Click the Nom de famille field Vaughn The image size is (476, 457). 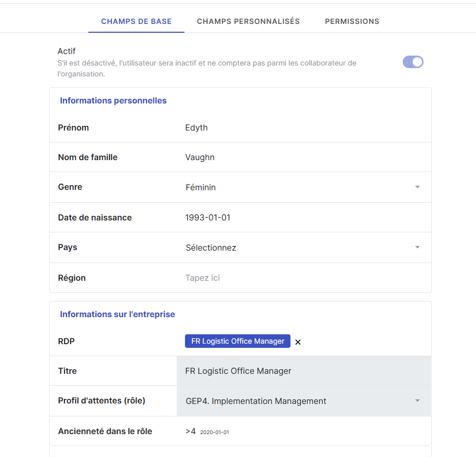point(301,158)
